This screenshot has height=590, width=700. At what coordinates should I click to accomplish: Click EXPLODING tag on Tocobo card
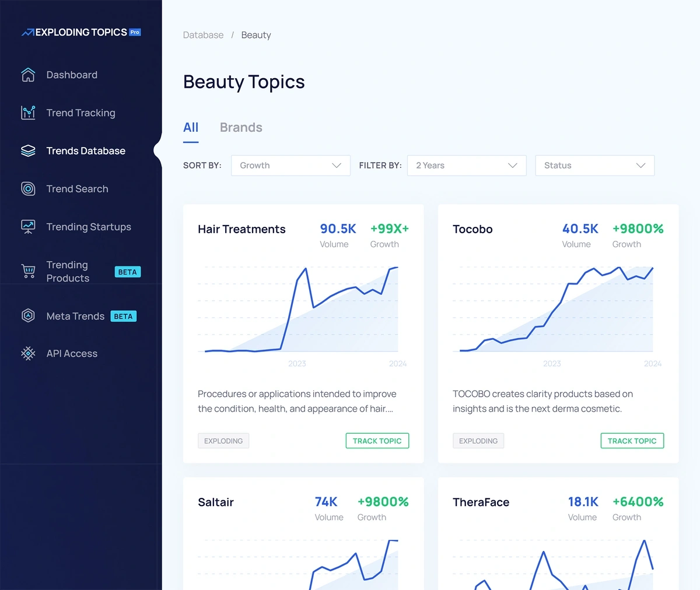point(478,441)
